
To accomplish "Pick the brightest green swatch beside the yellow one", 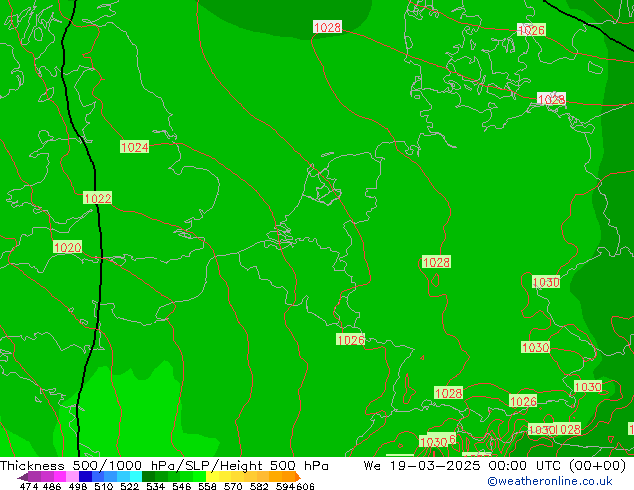I will click(199, 476).
